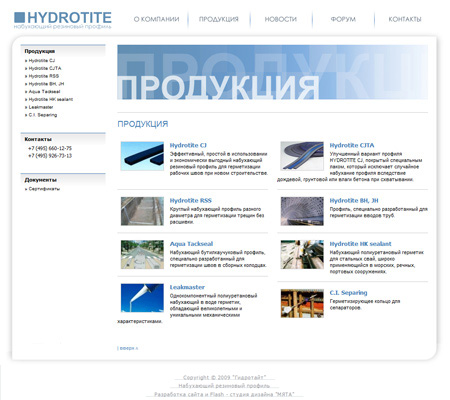Click the Набухающий резиновый профиль footer link
This screenshot has height=400, width=450.
point(224,386)
